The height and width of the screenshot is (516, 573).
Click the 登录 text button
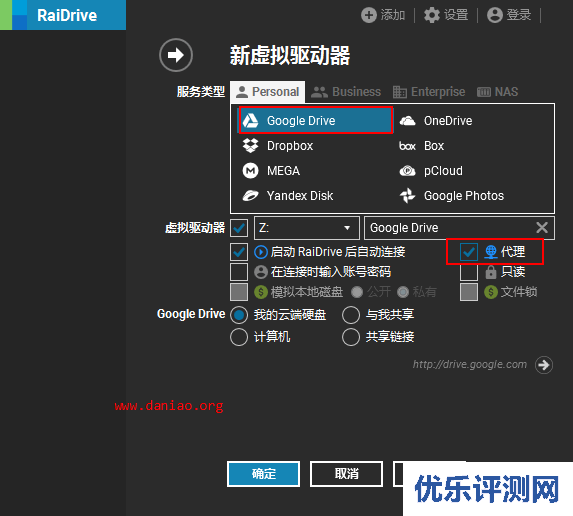pos(519,15)
